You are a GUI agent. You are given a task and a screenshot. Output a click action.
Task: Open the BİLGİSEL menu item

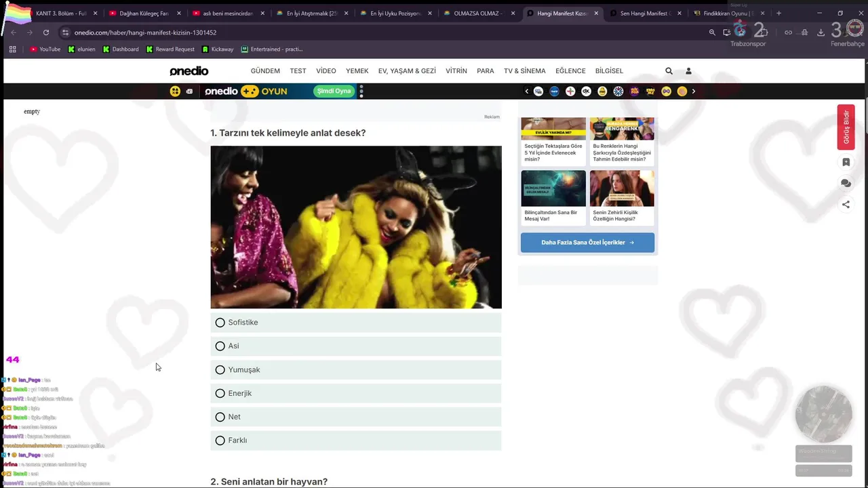pos(609,71)
